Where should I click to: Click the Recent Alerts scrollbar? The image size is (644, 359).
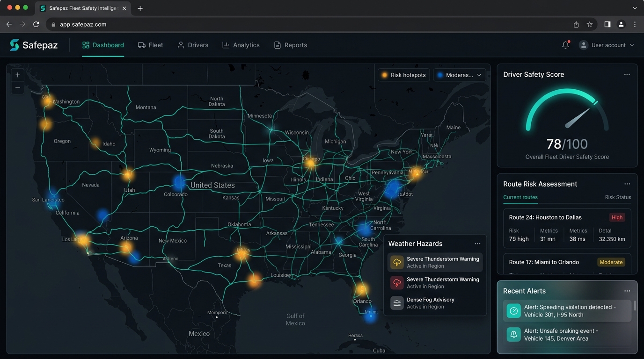pos(635,306)
